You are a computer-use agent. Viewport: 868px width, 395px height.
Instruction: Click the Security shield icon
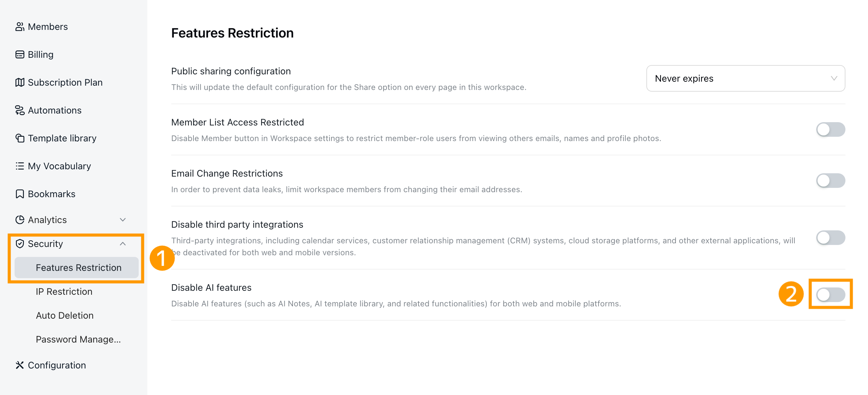coord(20,244)
